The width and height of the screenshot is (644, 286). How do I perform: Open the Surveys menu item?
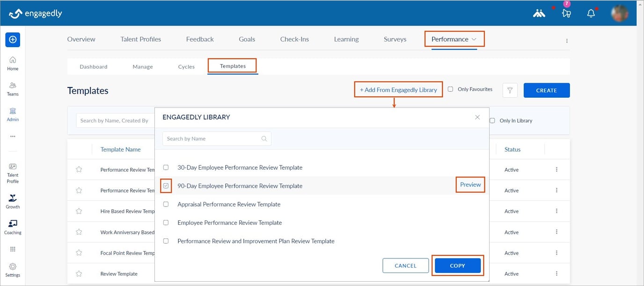(395, 39)
